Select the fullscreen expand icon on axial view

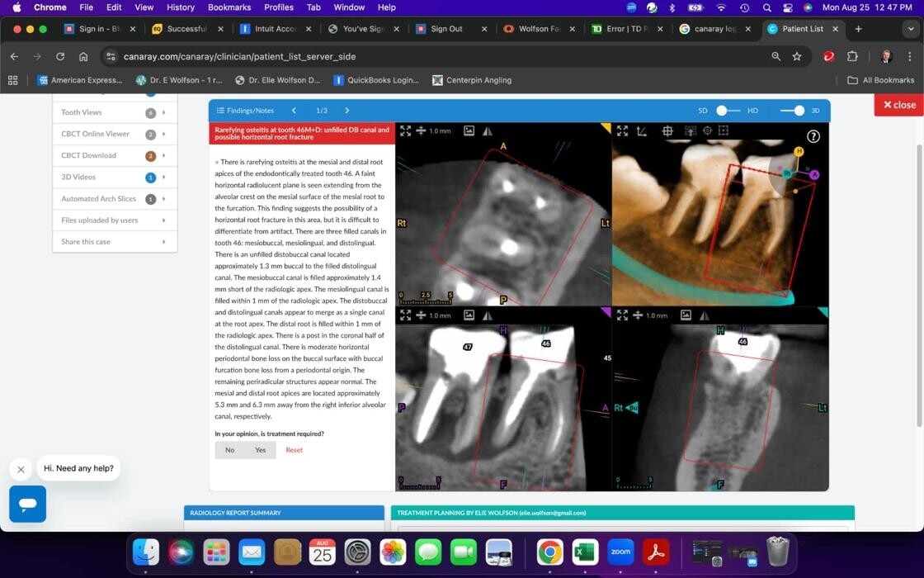(405, 130)
